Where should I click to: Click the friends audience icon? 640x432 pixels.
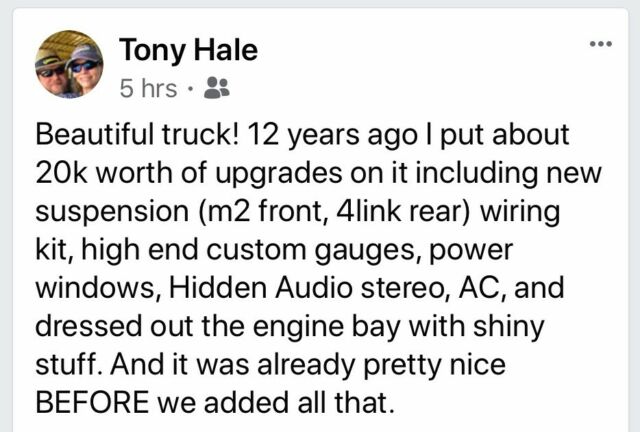click(216, 88)
